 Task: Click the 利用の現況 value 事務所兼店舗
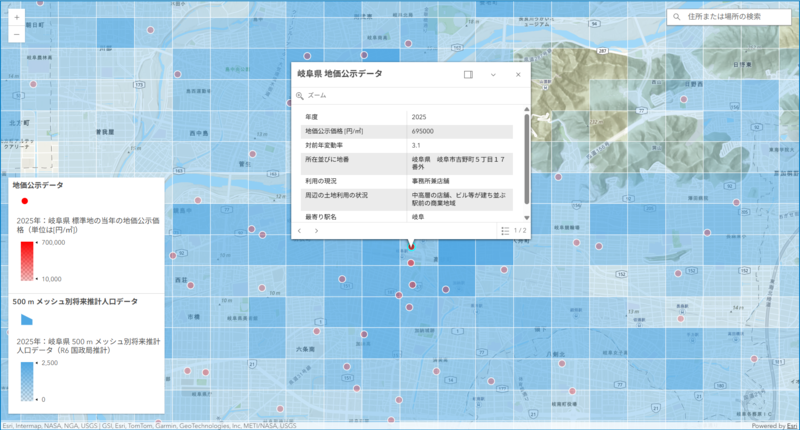coord(431,181)
